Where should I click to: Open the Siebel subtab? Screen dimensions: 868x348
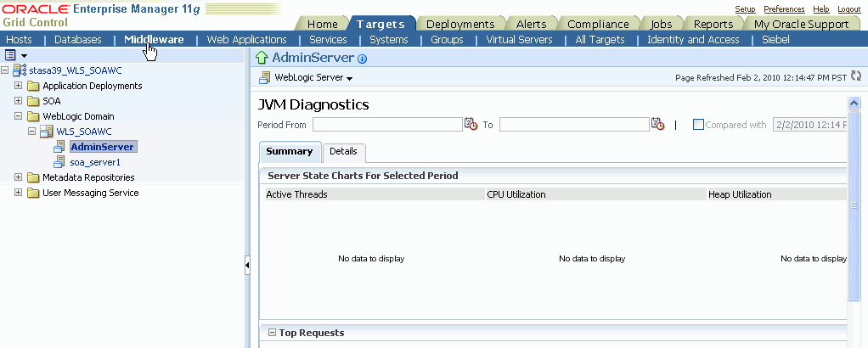click(776, 39)
